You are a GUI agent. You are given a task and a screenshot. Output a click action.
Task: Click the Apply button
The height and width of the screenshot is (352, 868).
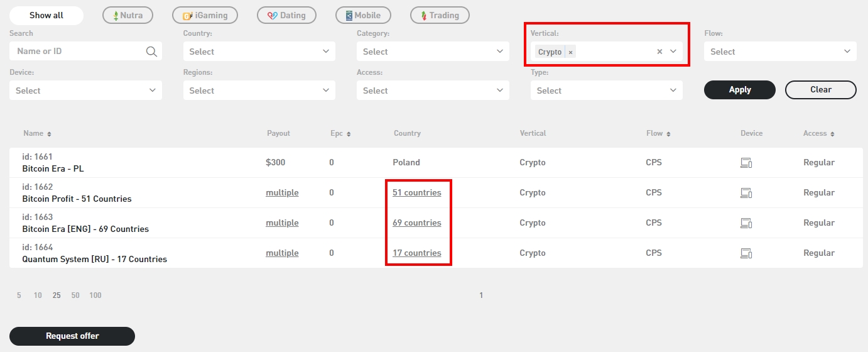(x=740, y=90)
